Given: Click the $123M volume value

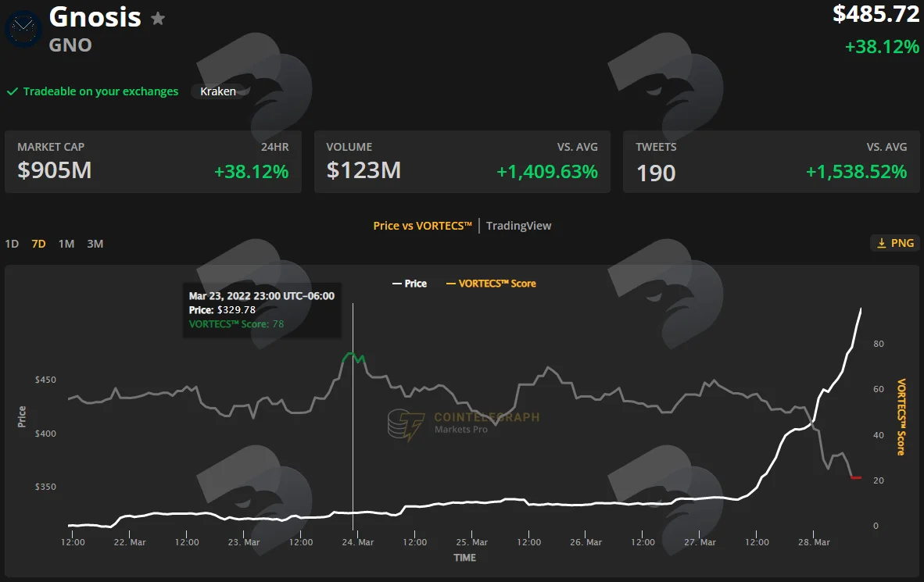Looking at the screenshot, I should (364, 170).
